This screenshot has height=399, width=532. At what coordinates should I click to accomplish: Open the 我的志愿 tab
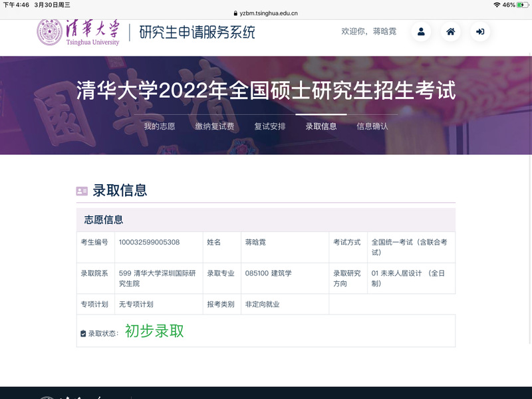160,126
